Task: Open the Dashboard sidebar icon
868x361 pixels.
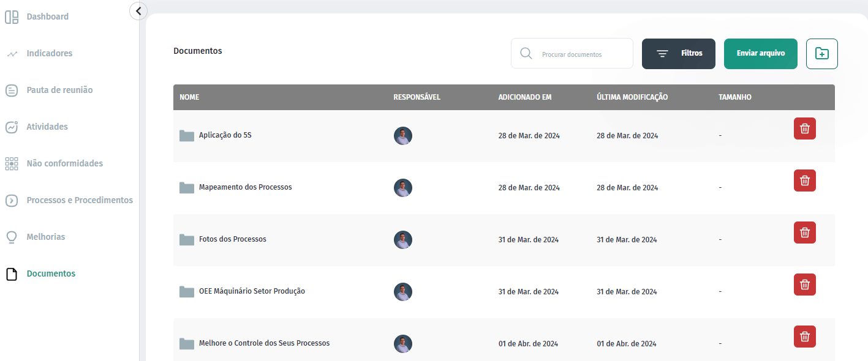Action: tap(12, 17)
